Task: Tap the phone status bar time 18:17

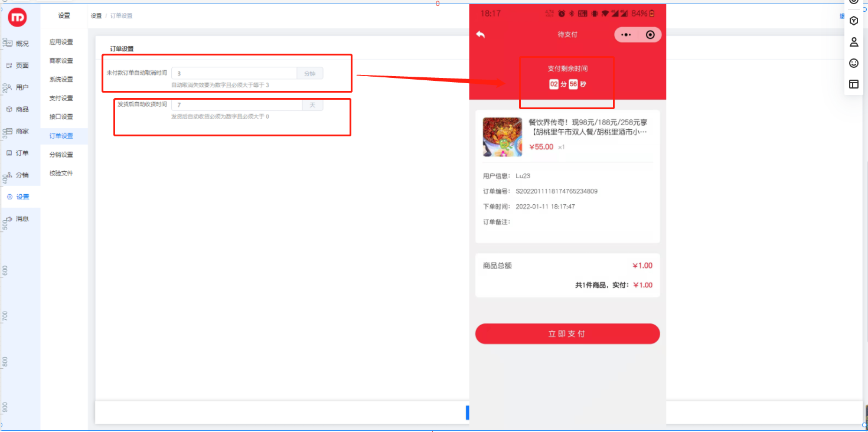Action: point(490,13)
